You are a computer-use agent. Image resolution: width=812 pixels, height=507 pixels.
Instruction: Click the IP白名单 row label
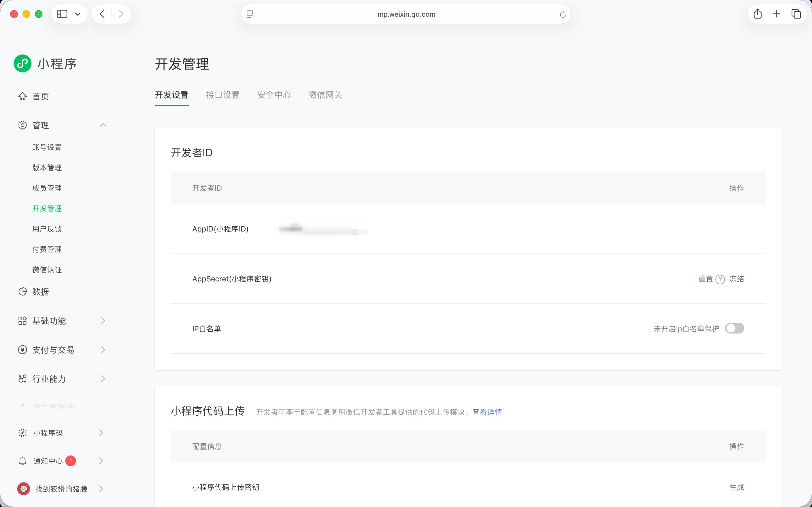(206, 329)
